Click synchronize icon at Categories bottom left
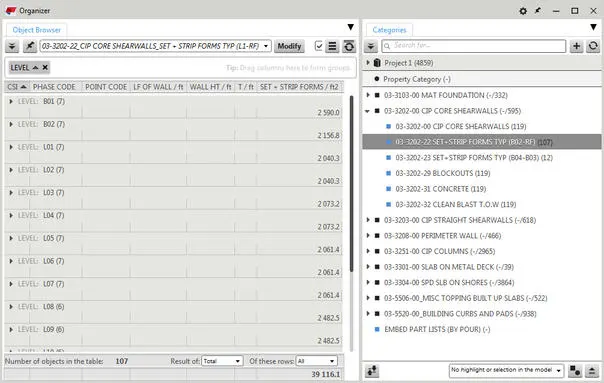 tap(372, 371)
